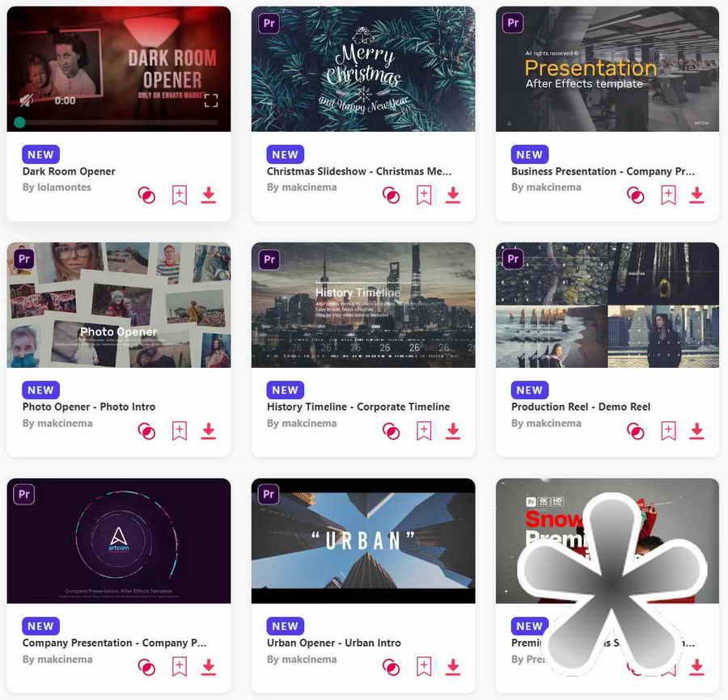
Task: Click the NEW badge on Photo Opener
Action: tap(41, 390)
